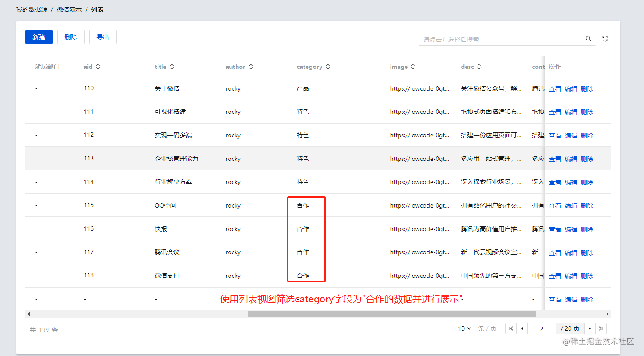This screenshot has height=356, width=644.
Task: Click title cell 腾讯会议
Action: [167, 252]
